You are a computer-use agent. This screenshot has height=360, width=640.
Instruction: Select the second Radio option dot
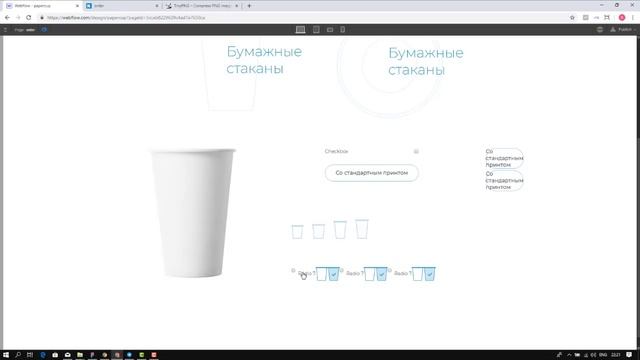click(x=342, y=270)
